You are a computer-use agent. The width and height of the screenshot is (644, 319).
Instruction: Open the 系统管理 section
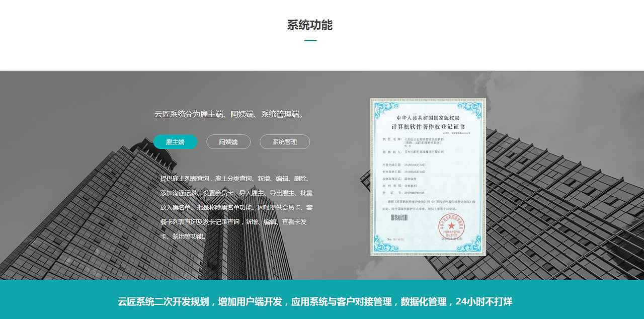coord(284,142)
